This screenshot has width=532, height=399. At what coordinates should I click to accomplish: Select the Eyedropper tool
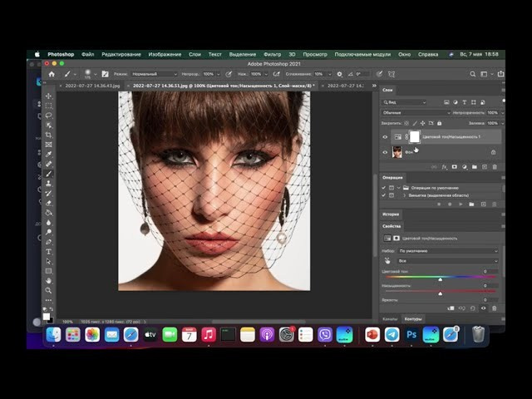49,154
